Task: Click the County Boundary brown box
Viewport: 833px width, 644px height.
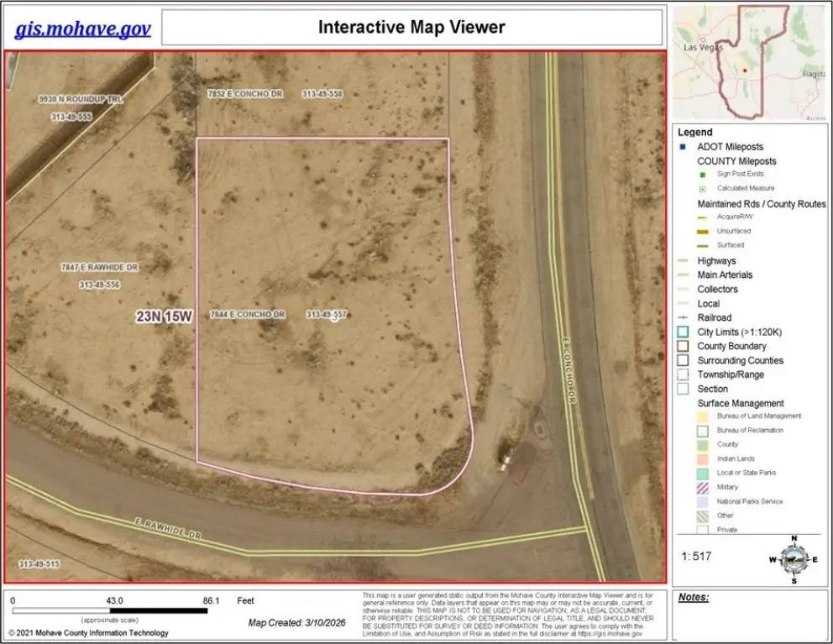Action: [x=683, y=347]
